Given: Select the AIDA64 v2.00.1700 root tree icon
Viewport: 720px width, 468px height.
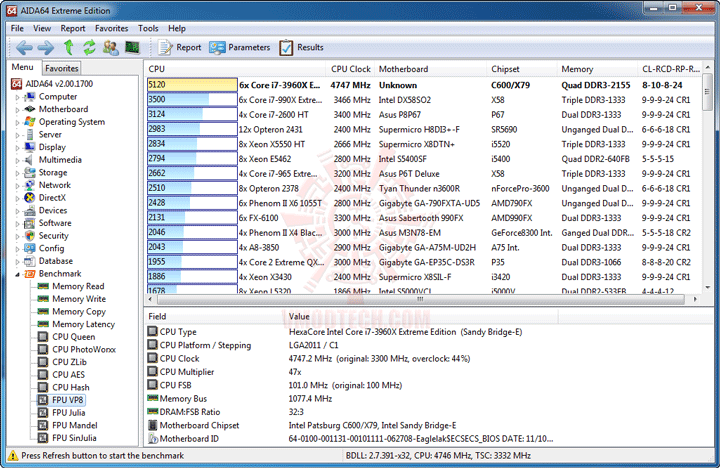Looking at the screenshot, I should click(x=17, y=84).
